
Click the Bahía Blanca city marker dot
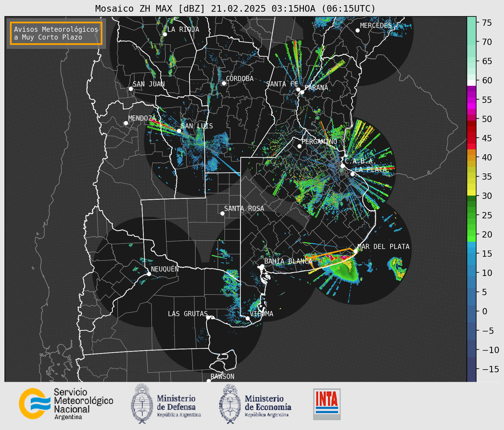point(262,266)
